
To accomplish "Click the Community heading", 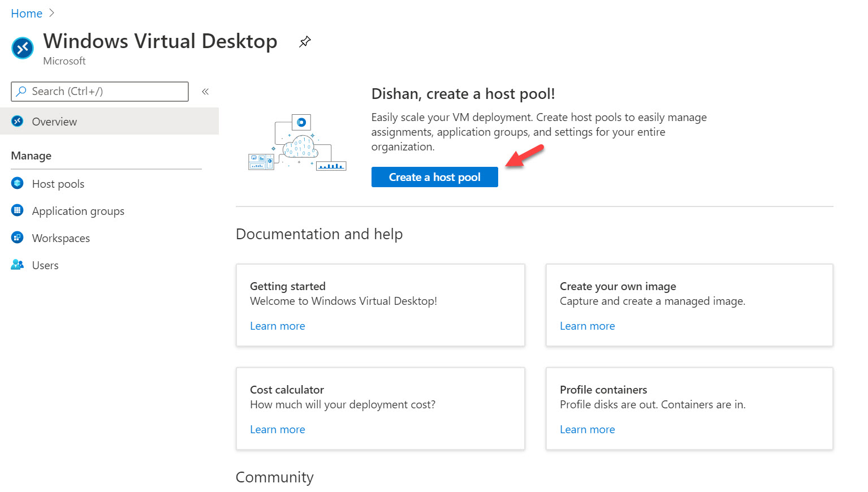I will pyautogui.click(x=274, y=477).
